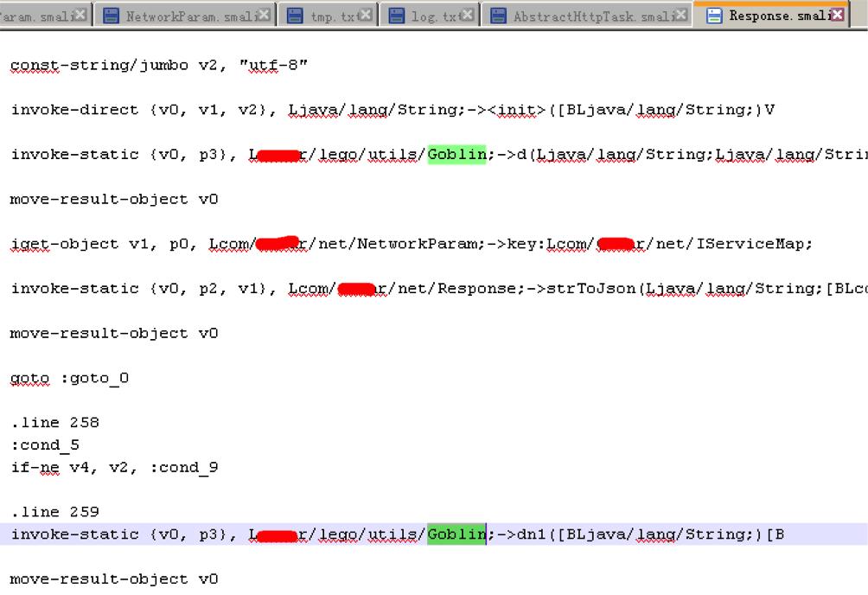Click the disk icon on tmp.txt tab
868x595 pixels.
point(295,16)
